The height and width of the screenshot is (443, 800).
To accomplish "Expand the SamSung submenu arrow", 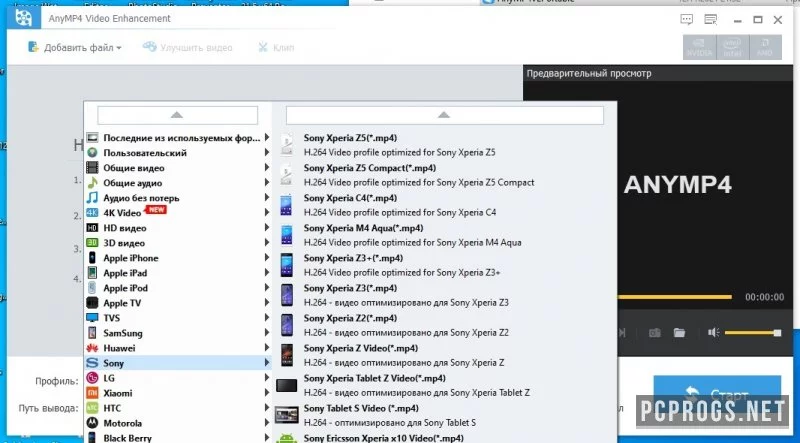I will point(267,333).
